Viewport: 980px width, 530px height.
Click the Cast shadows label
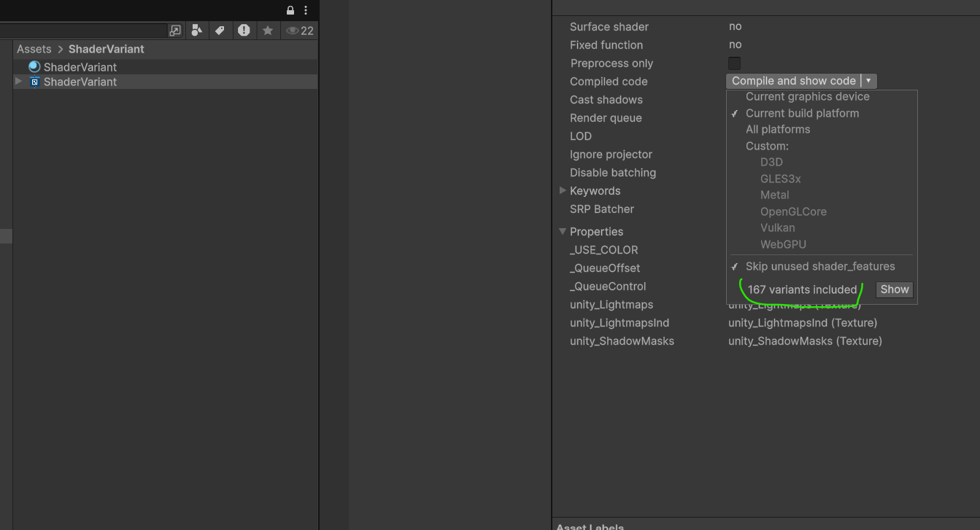click(x=606, y=100)
